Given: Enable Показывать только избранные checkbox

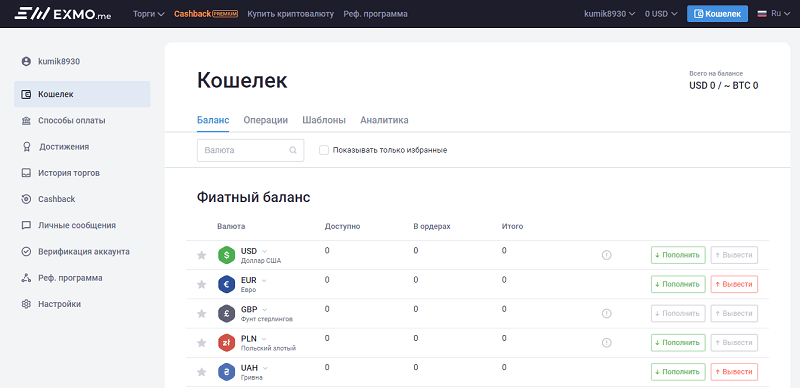Looking at the screenshot, I should click(x=323, y=150).
